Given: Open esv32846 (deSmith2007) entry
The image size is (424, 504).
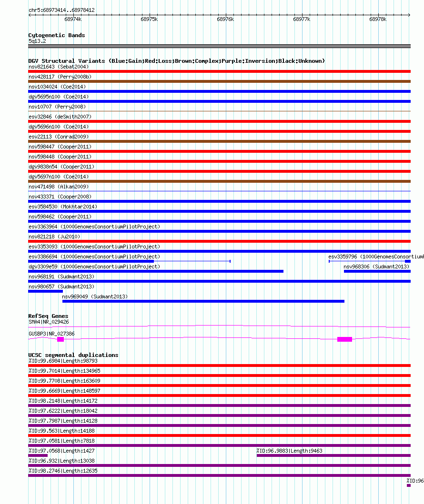Looking at the screenshot, I should click(x=60, y=117).
